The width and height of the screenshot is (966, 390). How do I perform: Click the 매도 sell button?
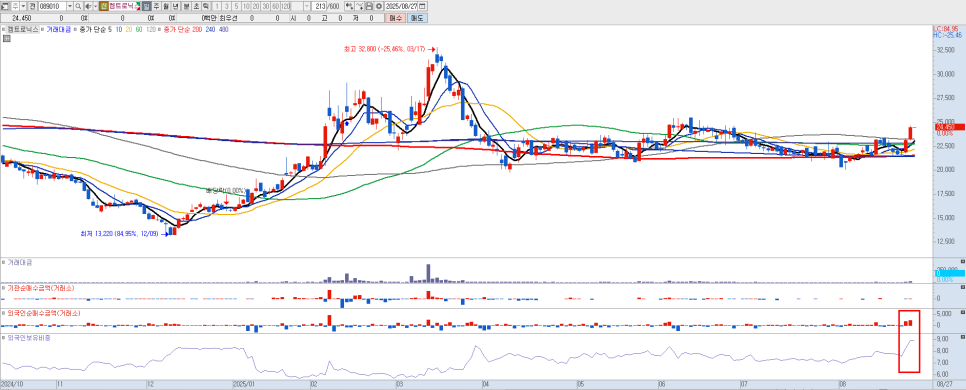417,18
